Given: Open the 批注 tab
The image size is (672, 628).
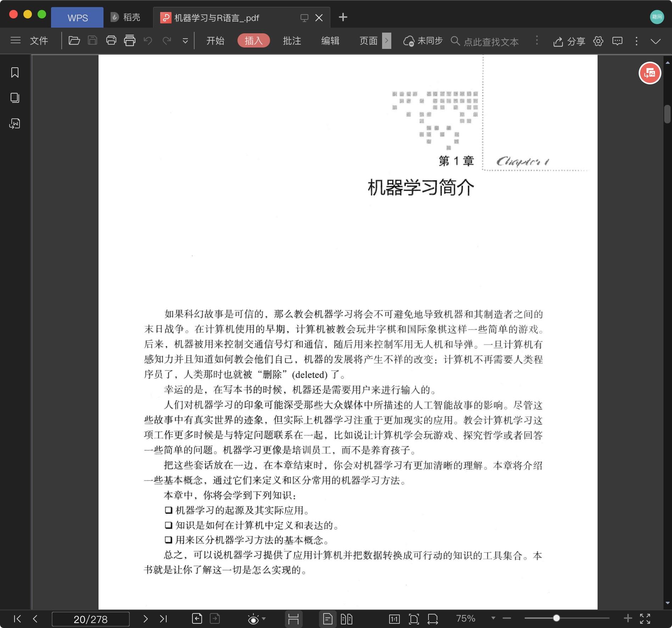Looking at the screenshot, I should 292,41.
